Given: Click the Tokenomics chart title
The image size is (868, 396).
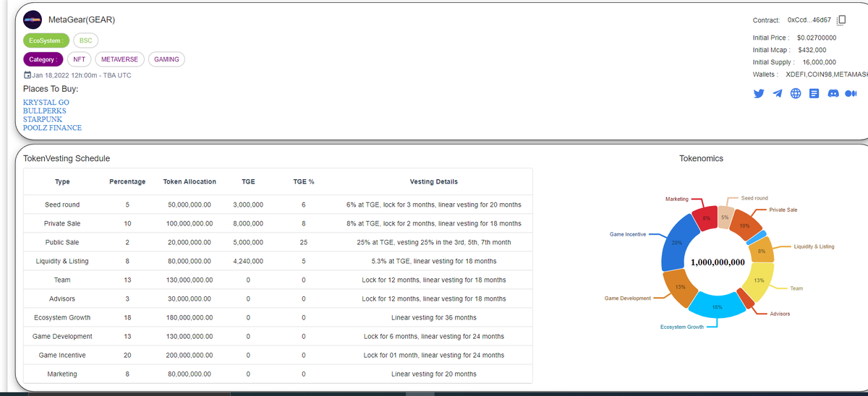Looking at the screenshot, I should (701, 158).
